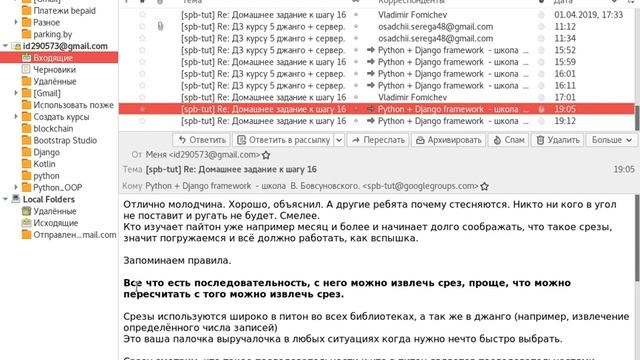Click the Архивировать archive button
The image size is (640, 360).
449,140
